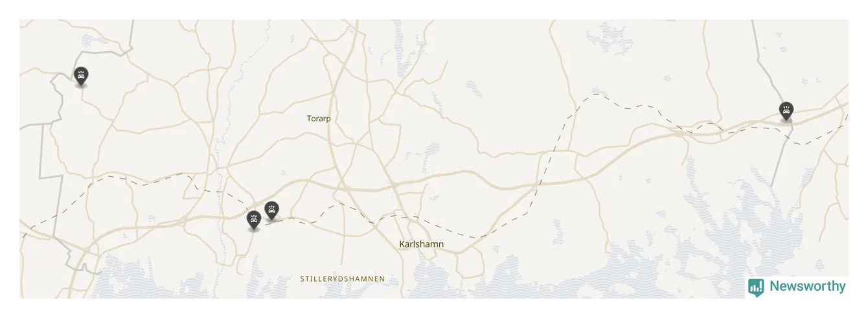Open the right marker of the paired markers
This screenshot has width=868, height=318.
271,210
